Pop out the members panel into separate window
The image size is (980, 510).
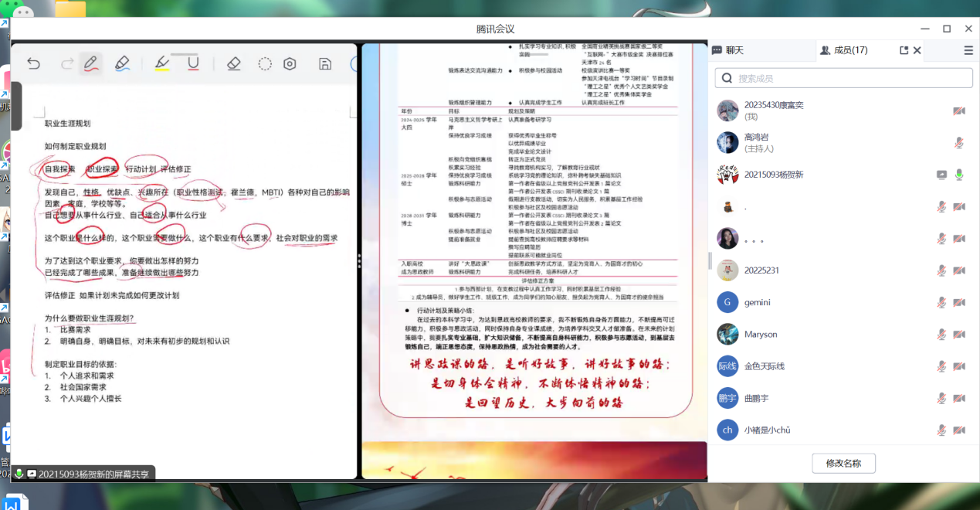(904, 50)
